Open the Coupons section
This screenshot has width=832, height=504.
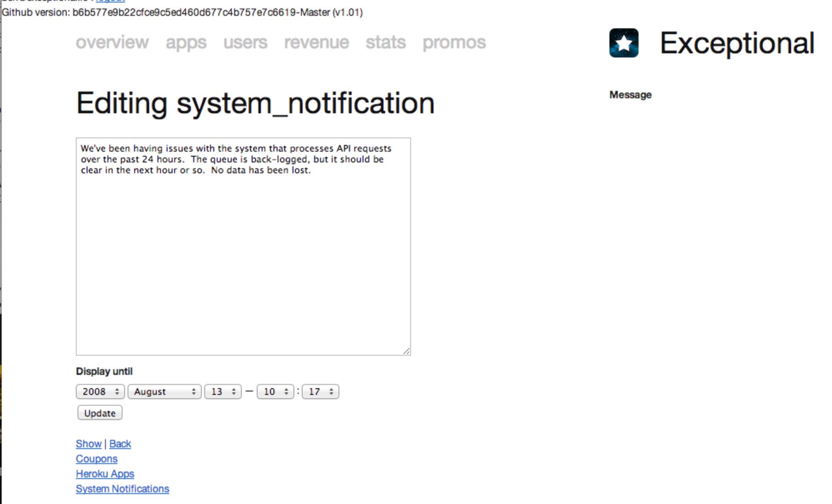click(96, 458)
